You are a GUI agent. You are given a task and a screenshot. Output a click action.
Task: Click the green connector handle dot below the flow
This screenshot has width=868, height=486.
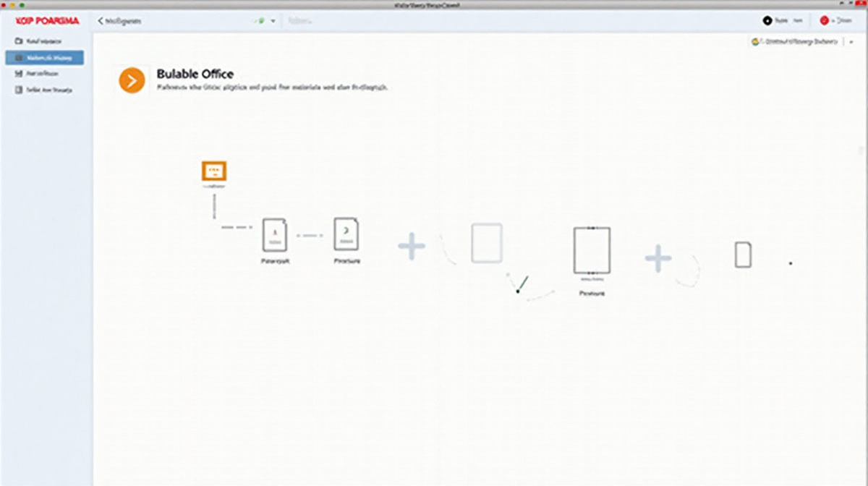pyautogui.click(x=518, y=291)
